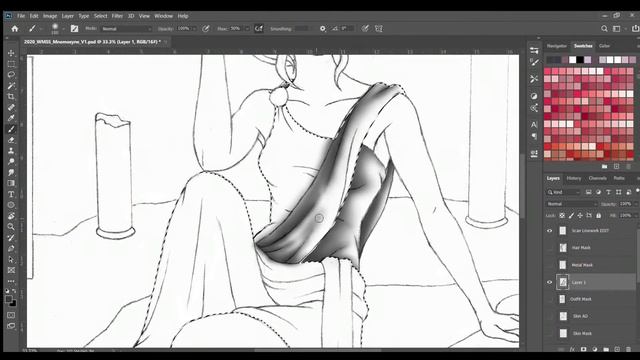The width and height of the screenshot is (640, 360).
Task: Show the Skin Mask layer
Action: coord(549,333)
